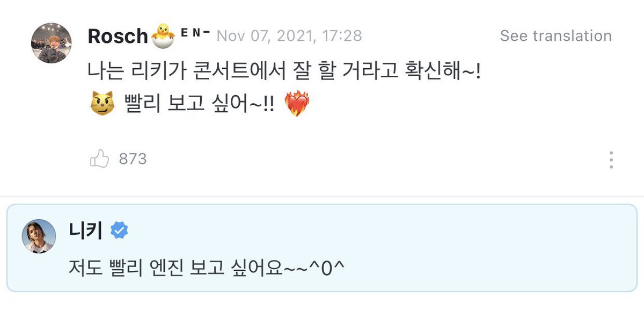Open 니키's profile avatar picture
The image size is (644, 310).
pos(39,236)
